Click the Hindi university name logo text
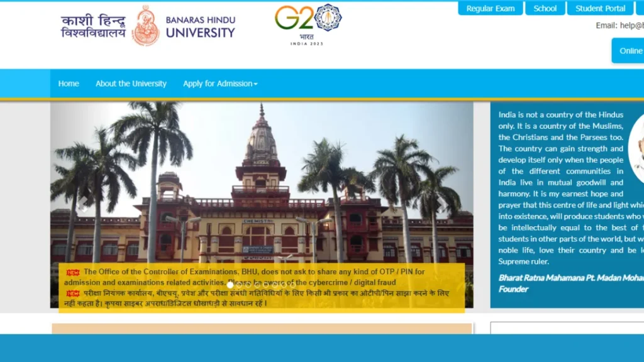 (93, 26)
